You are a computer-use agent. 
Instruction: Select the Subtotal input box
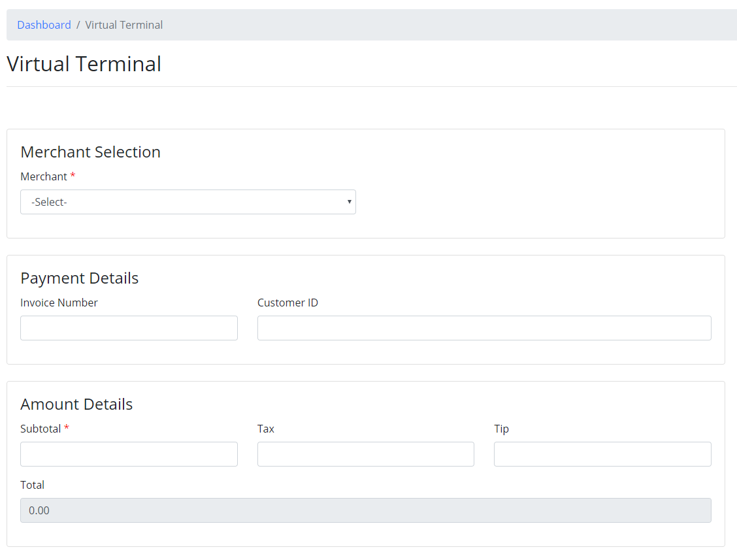click(129, 454)
